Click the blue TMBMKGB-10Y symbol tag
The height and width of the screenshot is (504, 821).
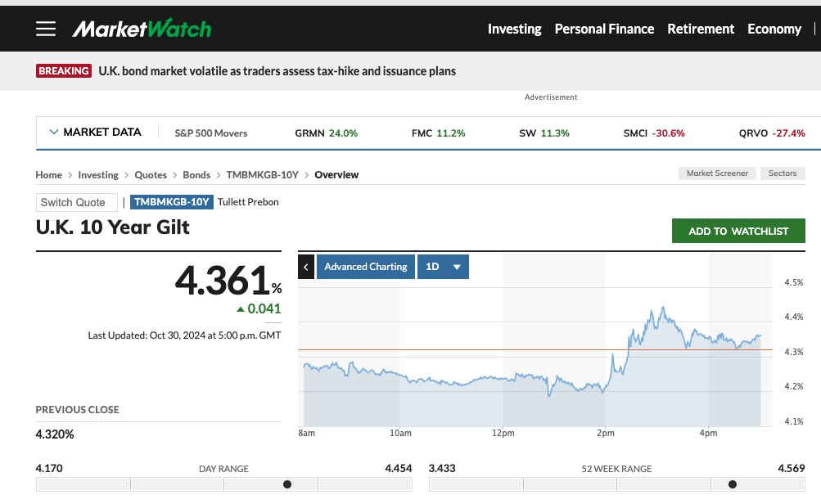click(x=171, y=202)
